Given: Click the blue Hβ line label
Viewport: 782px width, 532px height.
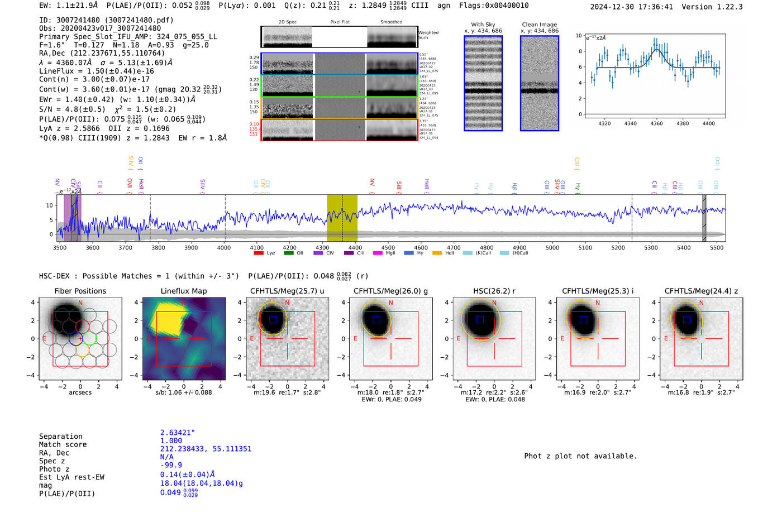Looking at the screenshot, I should pyautogui.click(x=514, y=188).
